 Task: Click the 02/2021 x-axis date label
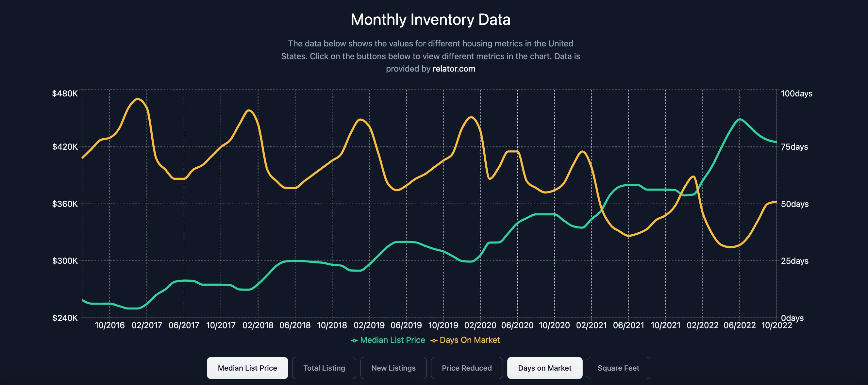591,325
